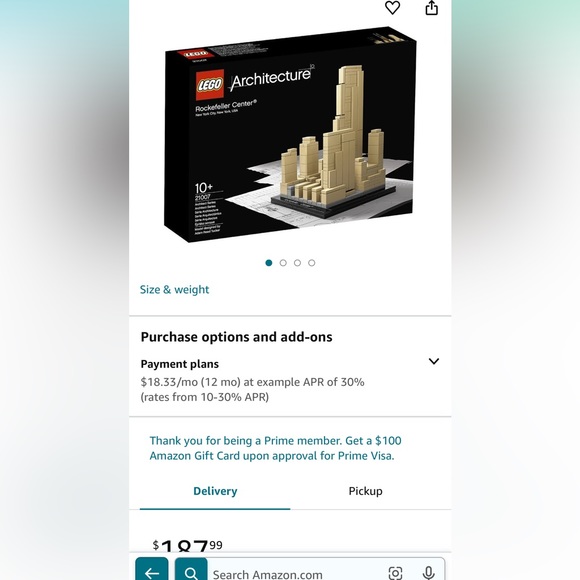Open the Size & weight link

(174, 290)
